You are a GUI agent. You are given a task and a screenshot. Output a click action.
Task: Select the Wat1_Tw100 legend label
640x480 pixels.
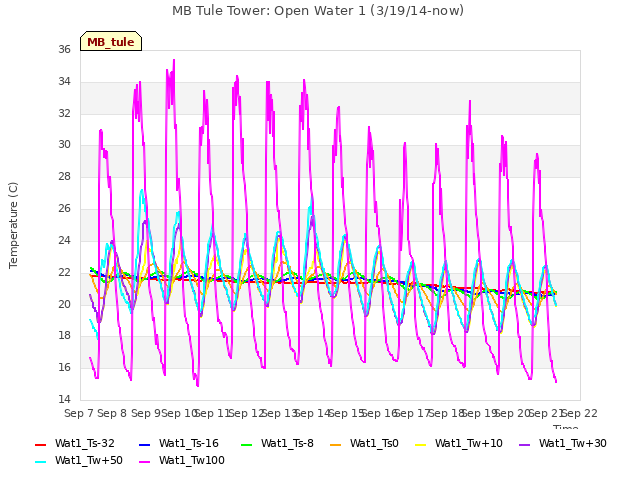pyautogui.click(x=192, y=460)
